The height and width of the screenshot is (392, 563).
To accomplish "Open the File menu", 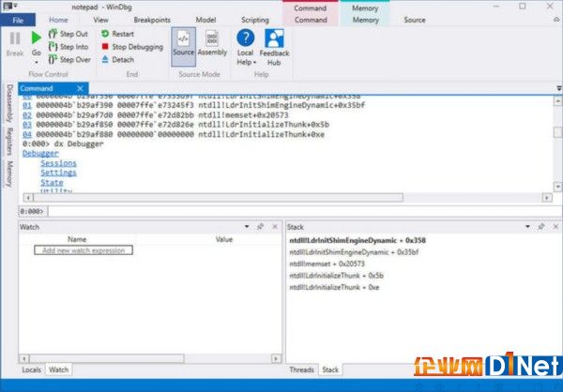I will coord(18,20).
